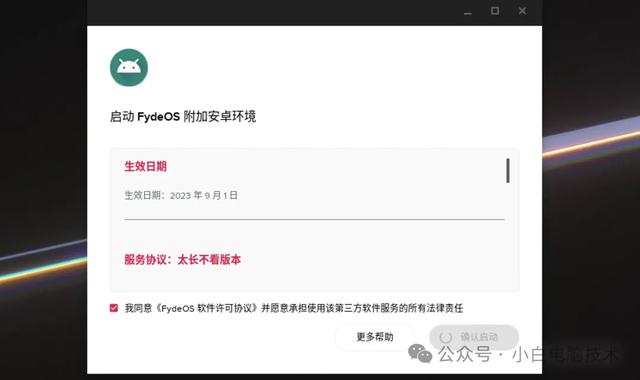
Task: Minimize the FydeOS Android window
Action: (x=468, y=12)
